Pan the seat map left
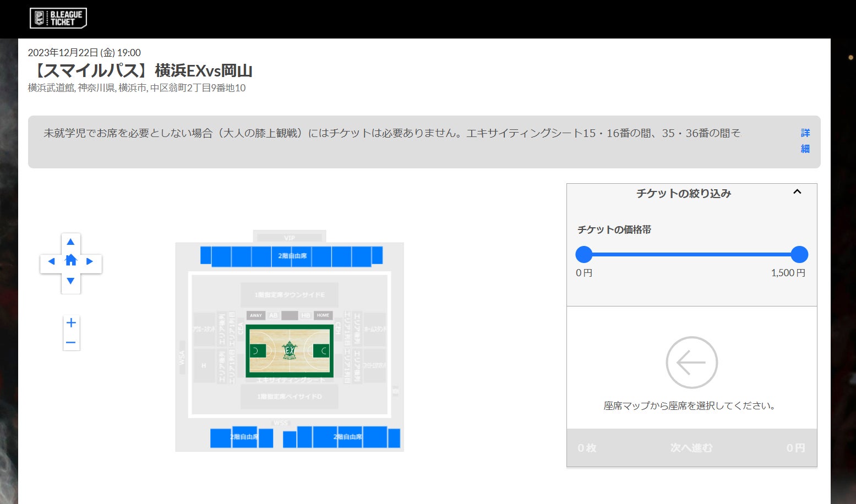856x504 pixels. point(51,261)
